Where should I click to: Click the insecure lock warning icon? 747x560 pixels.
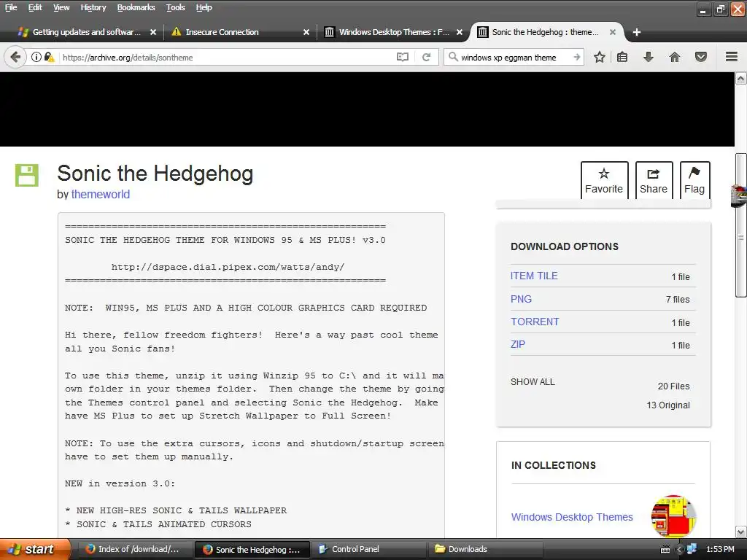pos(49,57)
